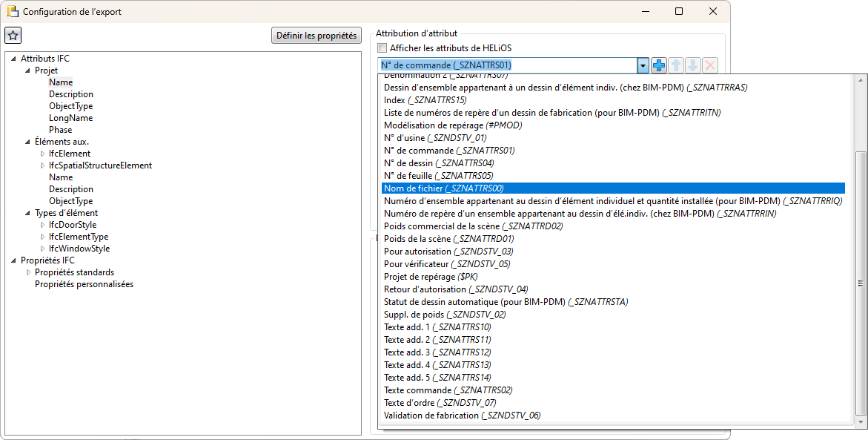868x440 pixels.
Task: Select Name under Projet
Action: point(61,82)
